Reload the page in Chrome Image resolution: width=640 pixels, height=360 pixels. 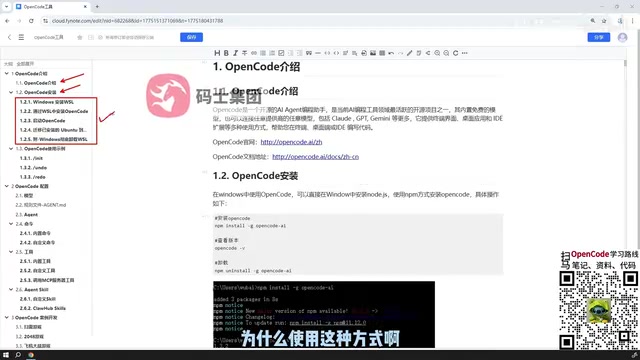31,21
